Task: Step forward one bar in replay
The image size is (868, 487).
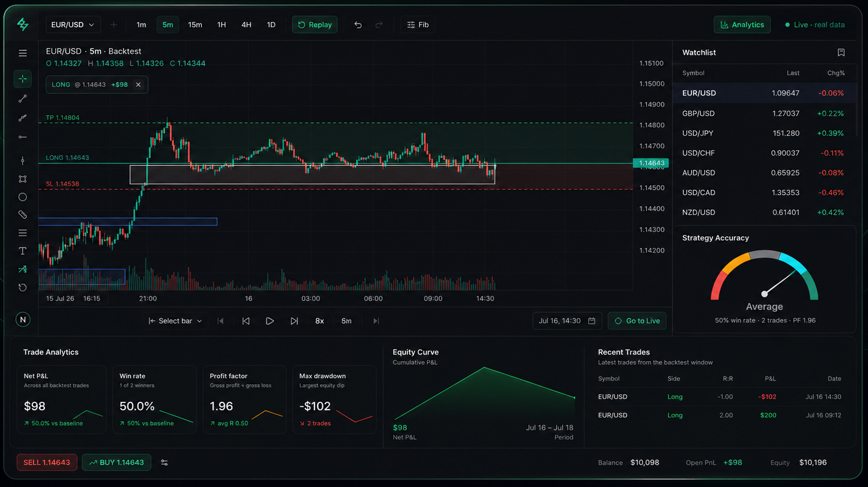Action: click(x=294, y=321)
